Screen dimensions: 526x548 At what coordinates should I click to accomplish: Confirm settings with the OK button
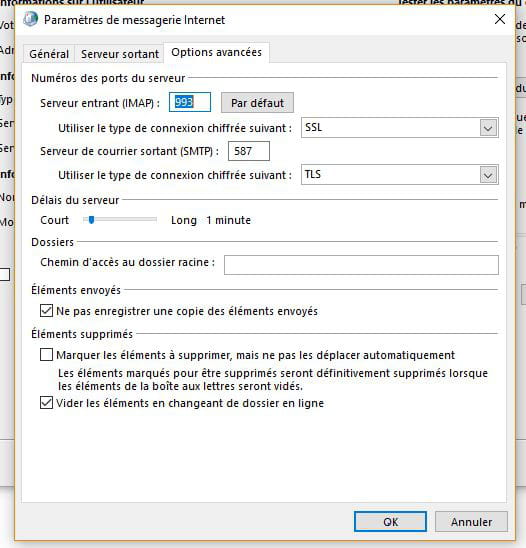coord(390,522)
